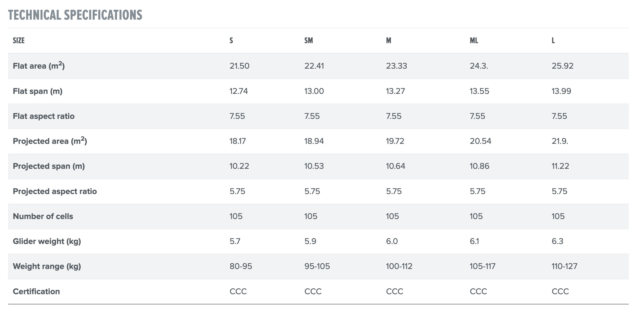Click the Projected area (m²) row label
This screenshot has height=325, width=644.
(50, 141)
